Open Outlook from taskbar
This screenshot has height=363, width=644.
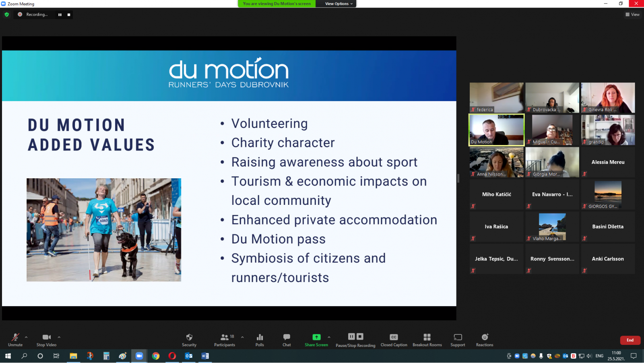[x=189, y=356]
